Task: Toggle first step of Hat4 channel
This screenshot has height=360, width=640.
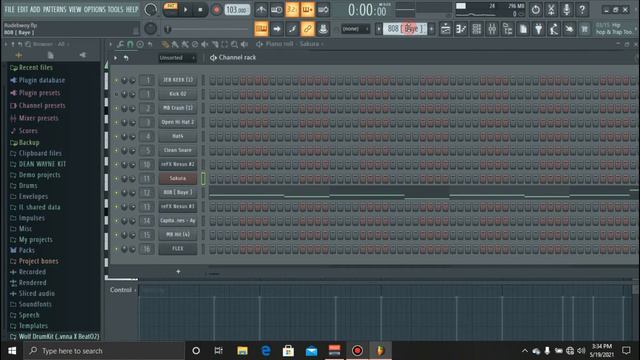Action: tap(213, 136)
